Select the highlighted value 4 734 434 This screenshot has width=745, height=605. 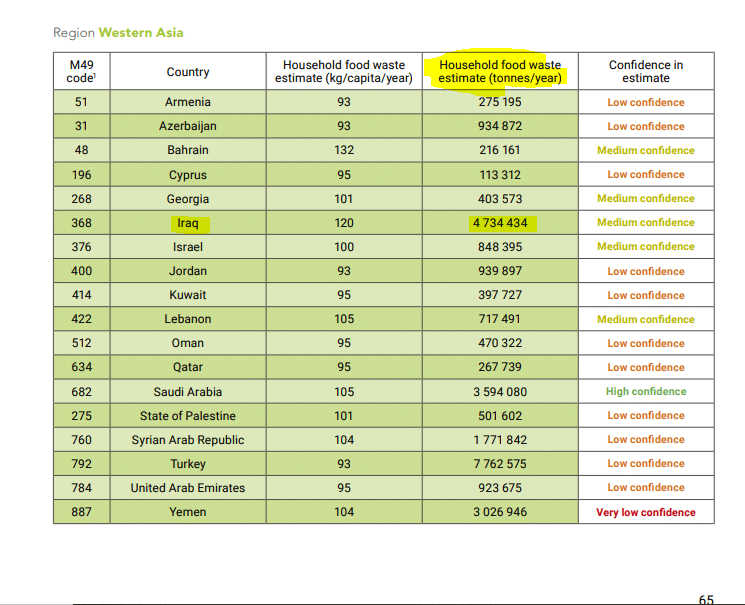[501, 223]
